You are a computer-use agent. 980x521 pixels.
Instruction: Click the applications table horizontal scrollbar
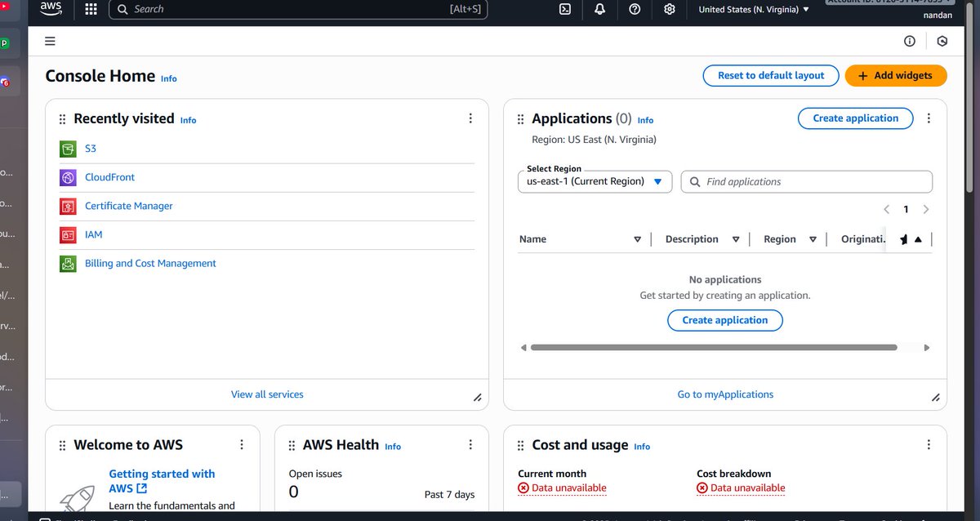[x=714, y=347]
